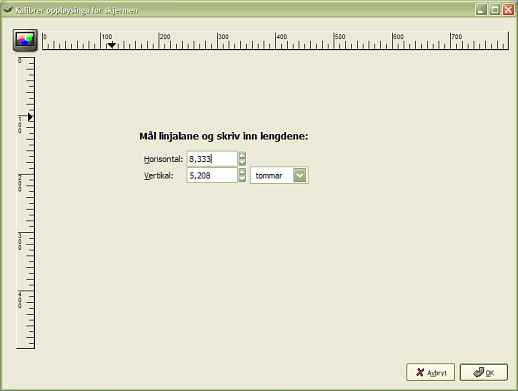Click the Vertikal label

point(159,176)
